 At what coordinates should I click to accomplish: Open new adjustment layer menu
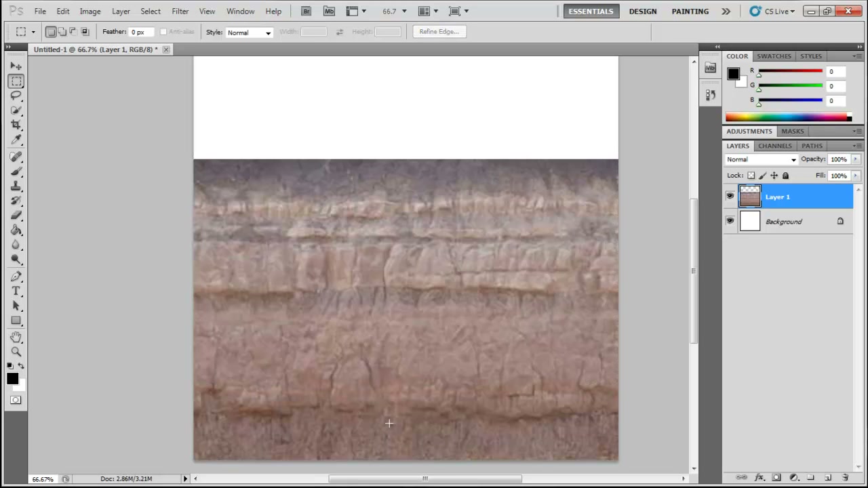[793, 478]
